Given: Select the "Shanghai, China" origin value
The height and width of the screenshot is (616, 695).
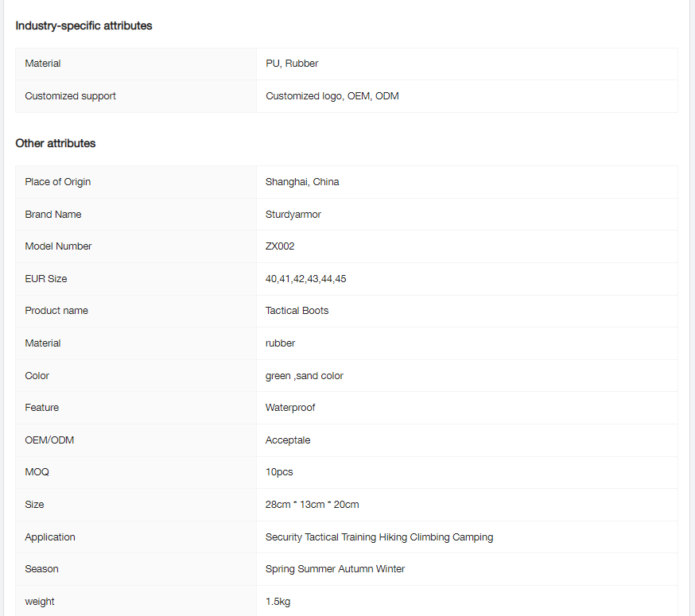Looking at the screenshot, I should [x=302, y=182].
